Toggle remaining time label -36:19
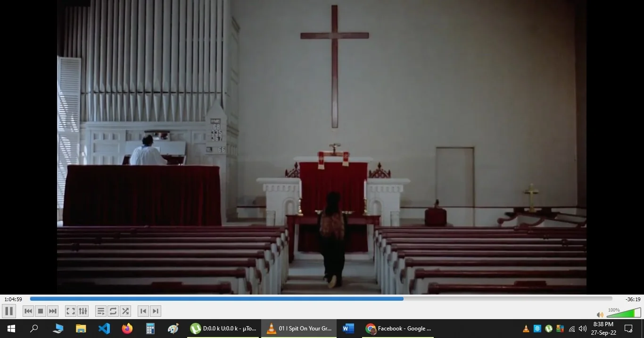Viewport: 644px width, 338px height. click(633, 299)
